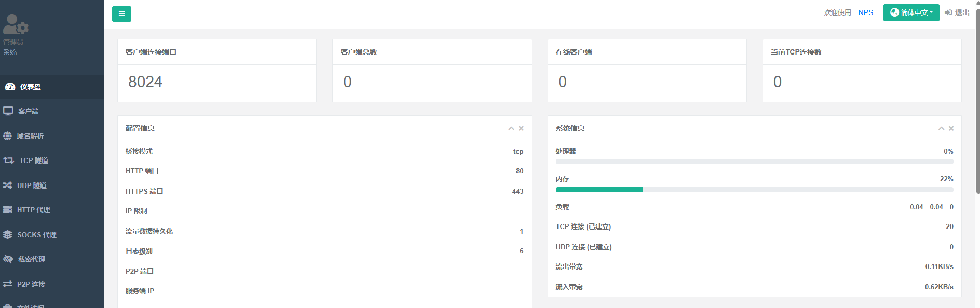Click the 私密代理 hidden-eye icon
Viewport: 980px width, 308px height.
click(x=8, y=259)
